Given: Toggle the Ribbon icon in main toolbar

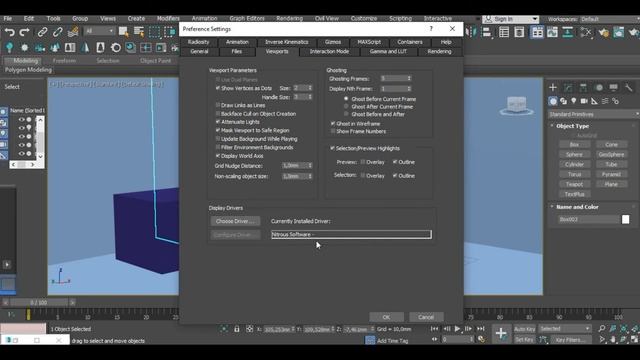Looking at the screenshot, I should [x=537, y=32].
